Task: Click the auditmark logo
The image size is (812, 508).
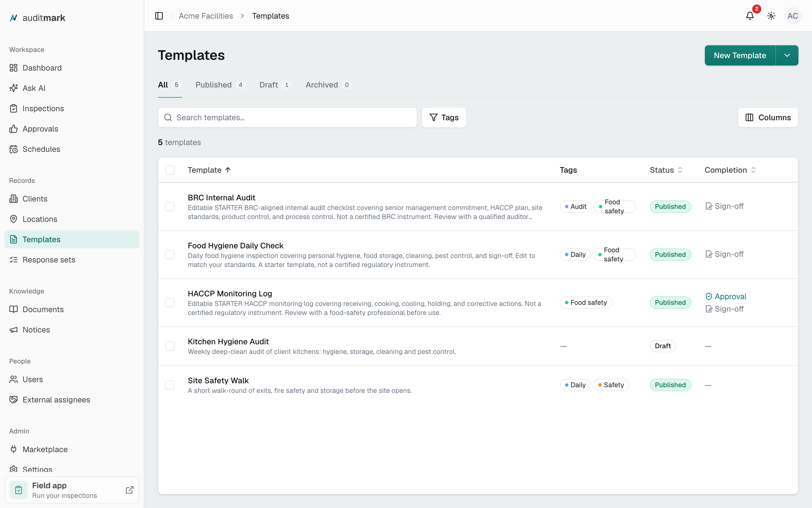Action: coord(37,18)
